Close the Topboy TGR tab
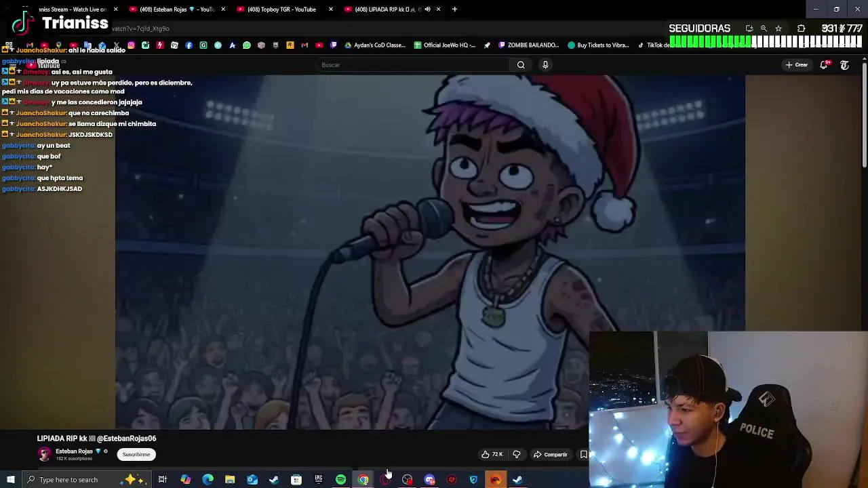 (331, 9)
